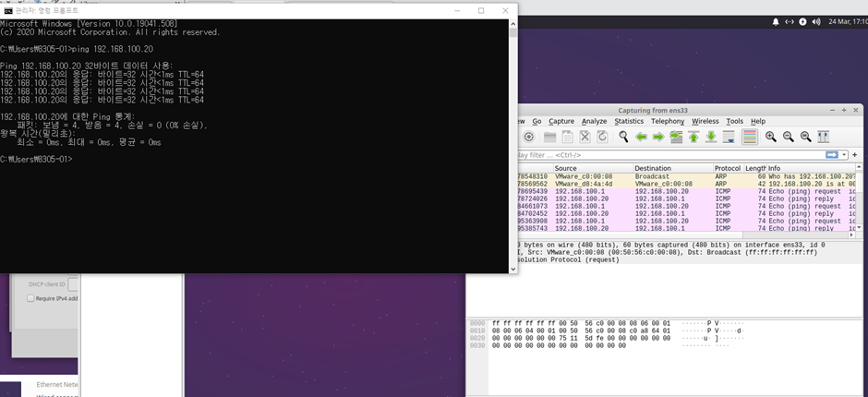
Task: Sort packets by Length column header
Action: [755, 168]
